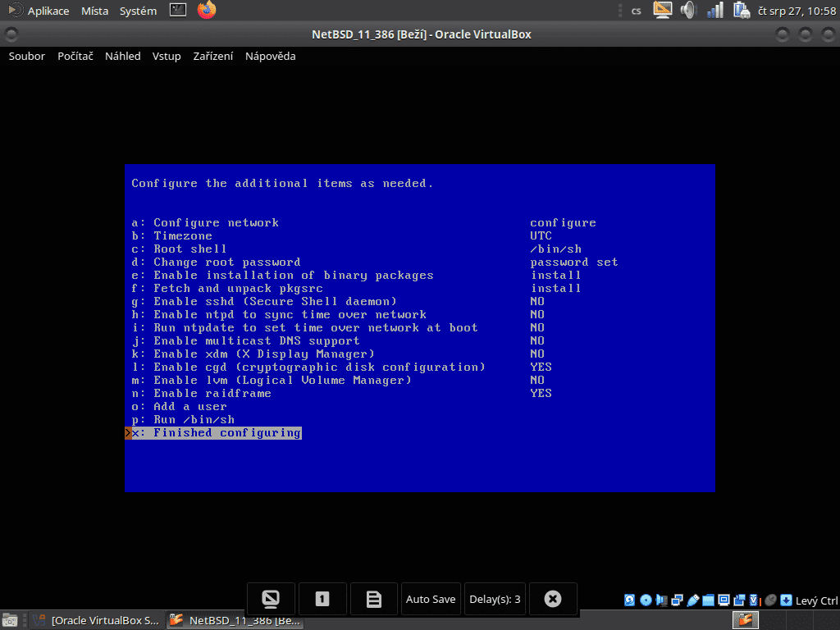Close the overlay toolbar with X button

pos(553,599)
